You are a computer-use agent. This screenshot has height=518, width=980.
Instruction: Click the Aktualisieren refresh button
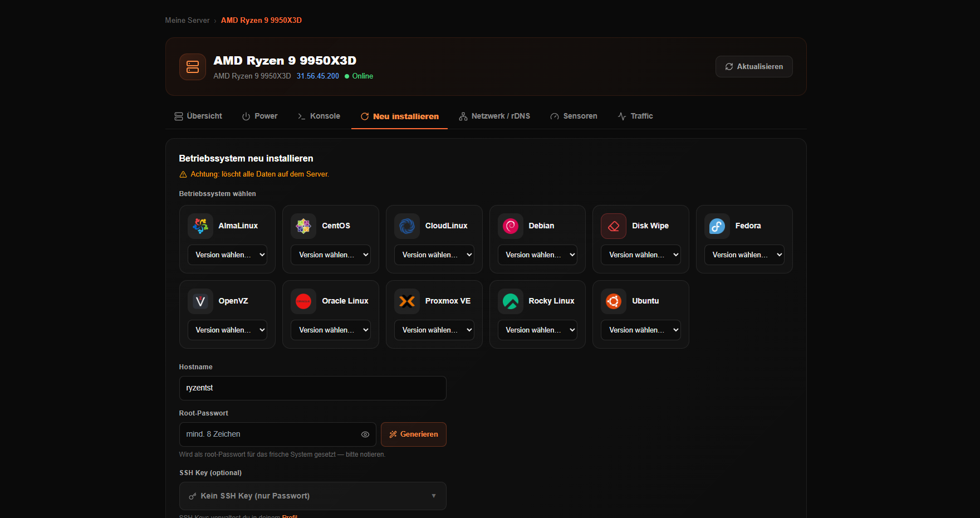[754, 67]
